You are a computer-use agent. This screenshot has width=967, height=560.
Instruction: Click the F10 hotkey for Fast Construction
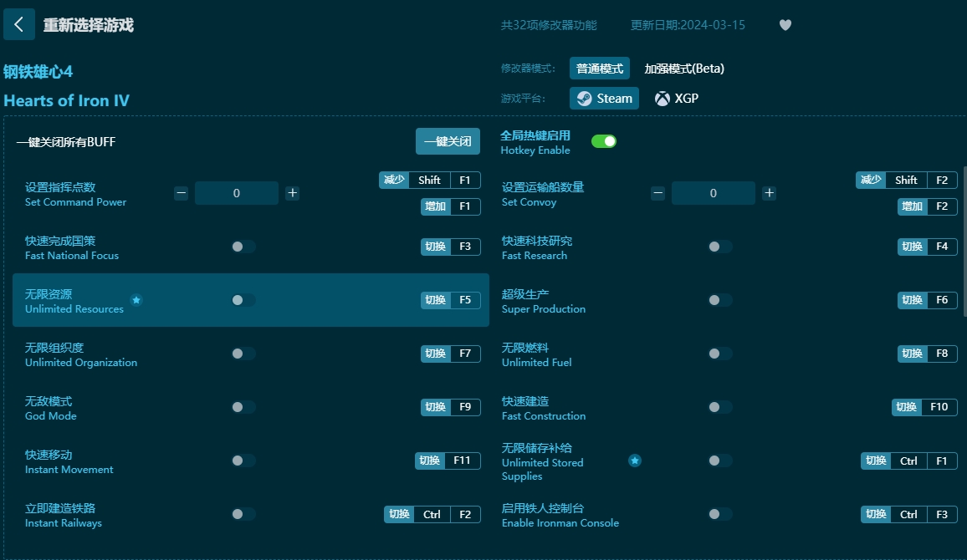(924, 407)
